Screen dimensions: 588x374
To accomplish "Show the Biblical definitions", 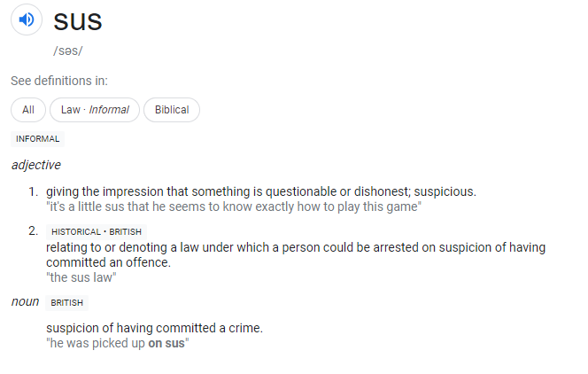I will pos(172,110).
